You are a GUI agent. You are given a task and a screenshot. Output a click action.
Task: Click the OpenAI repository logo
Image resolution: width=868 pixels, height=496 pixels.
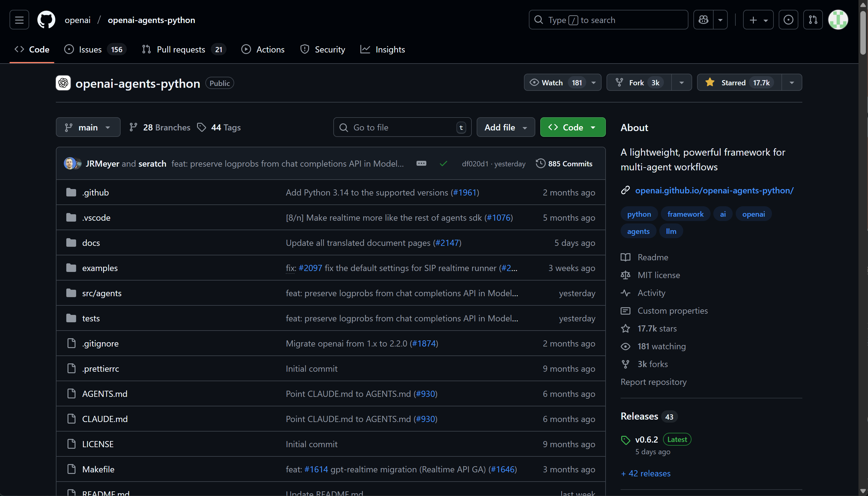point(63,83)
